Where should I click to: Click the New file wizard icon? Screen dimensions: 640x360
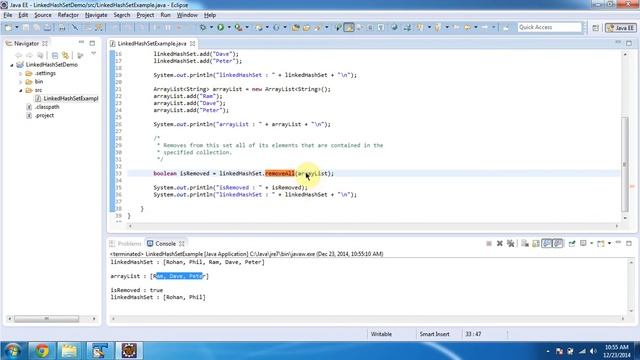[x=8, y=27]
